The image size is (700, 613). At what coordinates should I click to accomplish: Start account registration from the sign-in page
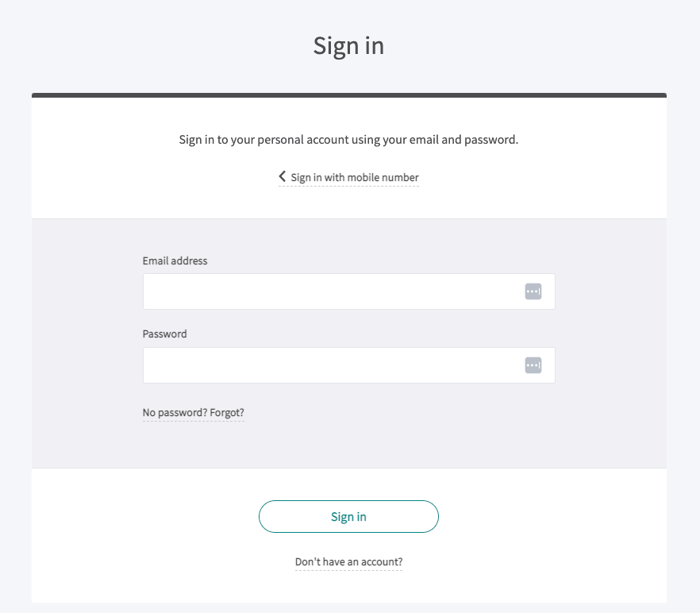pos(348,561)
